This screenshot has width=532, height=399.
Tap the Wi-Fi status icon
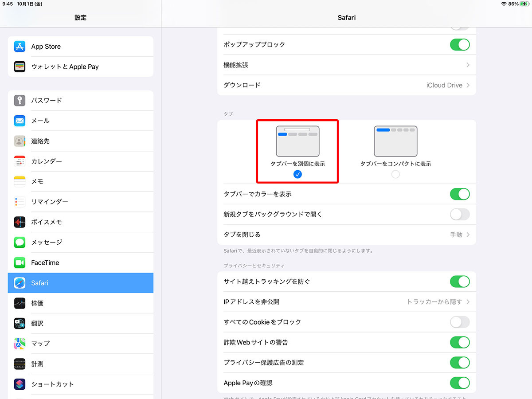pyautogui.click(x=504, y=4)
